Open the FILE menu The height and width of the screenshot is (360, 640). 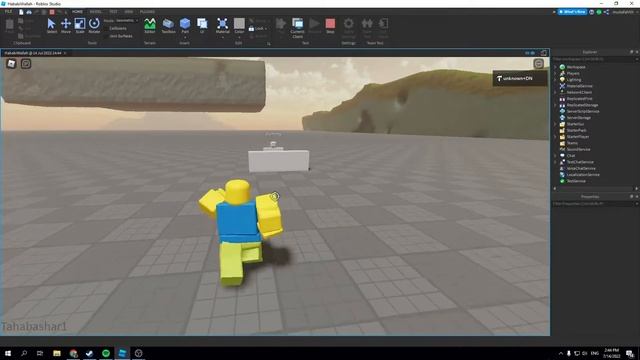point(8,12)
